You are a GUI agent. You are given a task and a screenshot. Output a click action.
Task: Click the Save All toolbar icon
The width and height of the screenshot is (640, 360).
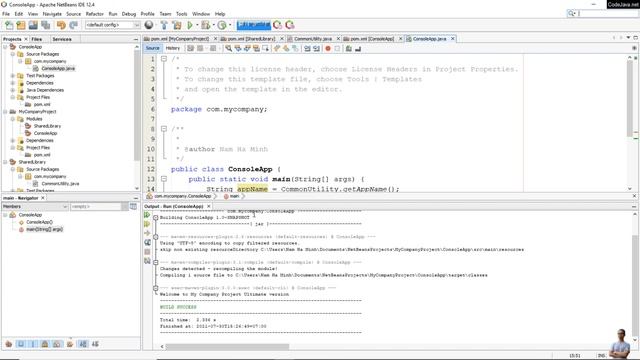coord(45,25)
